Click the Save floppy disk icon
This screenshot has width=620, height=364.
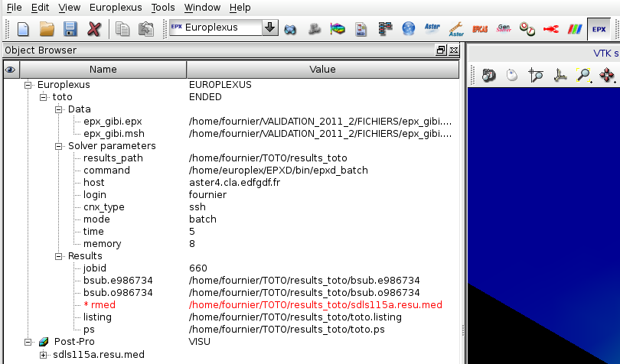coord(70,29)
